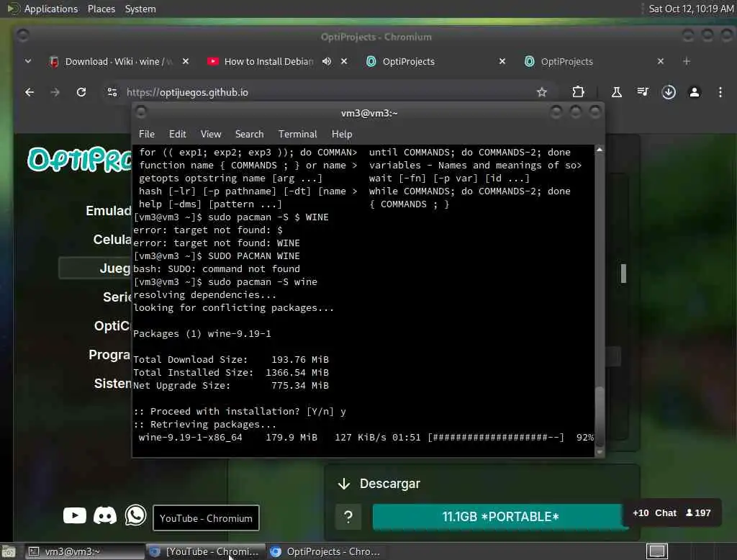
Task: Open terminal Edit menu
Action: [x=177, y=134]
